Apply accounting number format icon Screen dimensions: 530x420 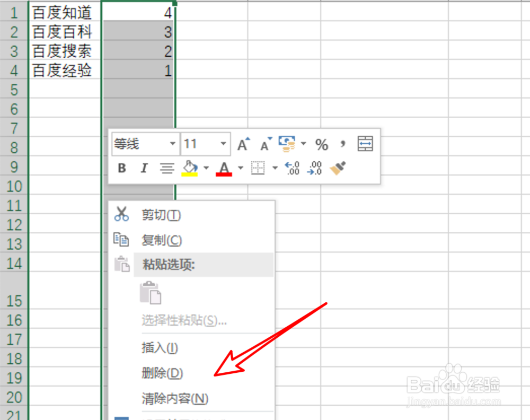coord(287,144)
